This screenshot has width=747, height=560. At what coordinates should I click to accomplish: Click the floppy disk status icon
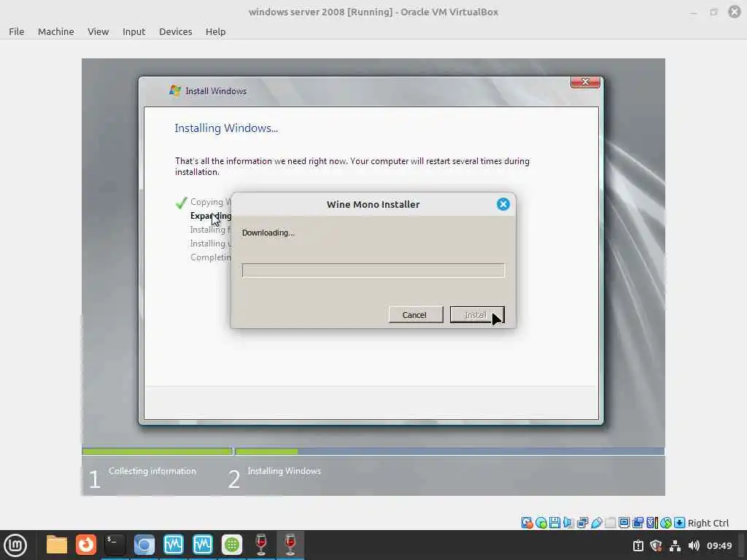click(x=554, y=523)
